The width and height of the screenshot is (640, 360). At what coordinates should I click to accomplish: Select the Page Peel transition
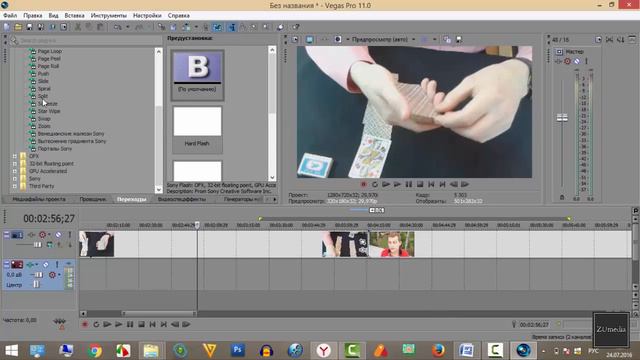coord(49,59)
